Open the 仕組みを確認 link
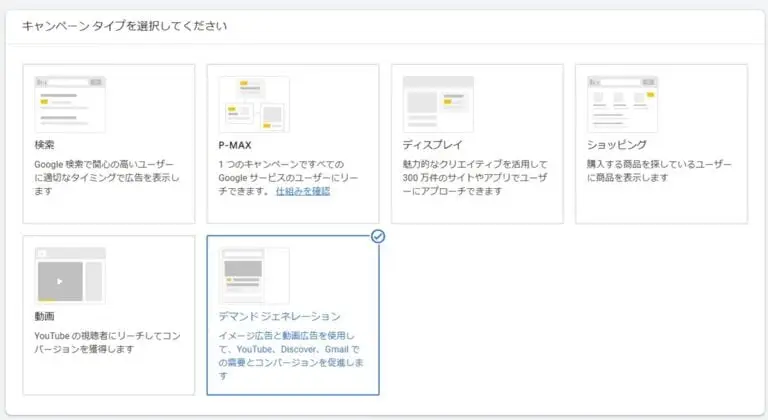 303,191
